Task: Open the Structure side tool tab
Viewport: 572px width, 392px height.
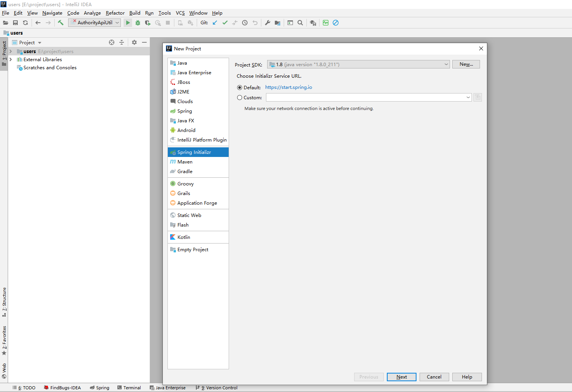Action: 4,302
